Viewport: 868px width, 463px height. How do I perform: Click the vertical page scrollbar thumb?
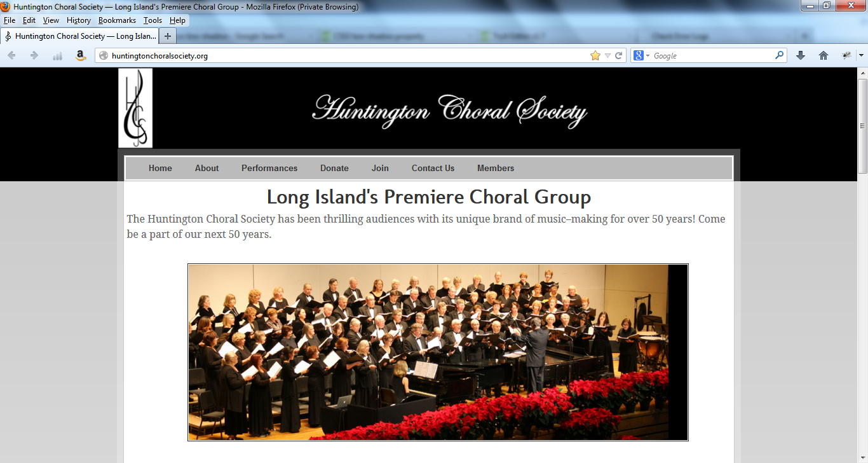pos(862,125)
